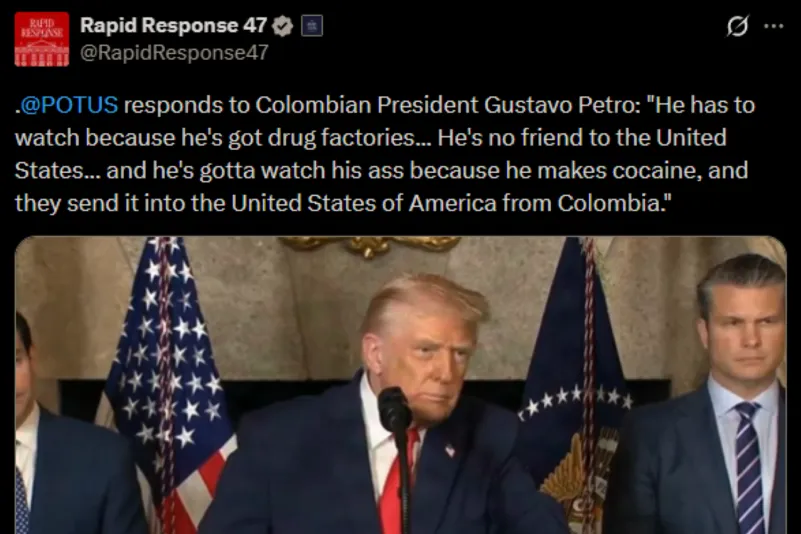
Task: Open the post by clicking its text body
Action: [385, 154]
